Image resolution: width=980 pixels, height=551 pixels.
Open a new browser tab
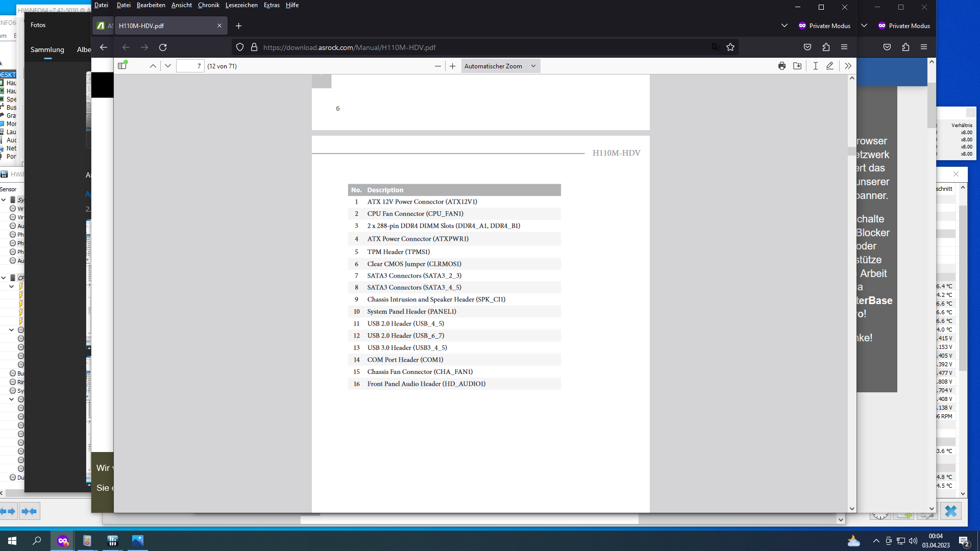(238, 26)
